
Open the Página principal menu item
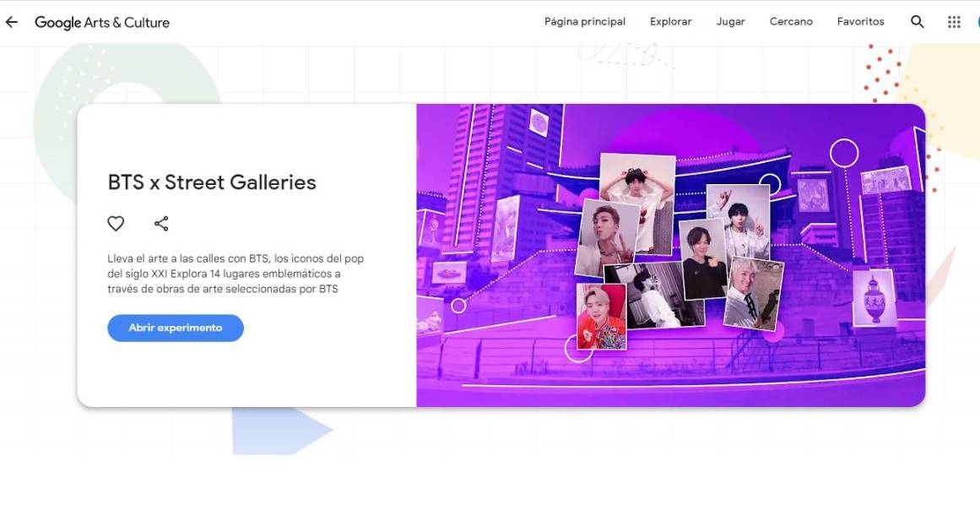[584, 21]
